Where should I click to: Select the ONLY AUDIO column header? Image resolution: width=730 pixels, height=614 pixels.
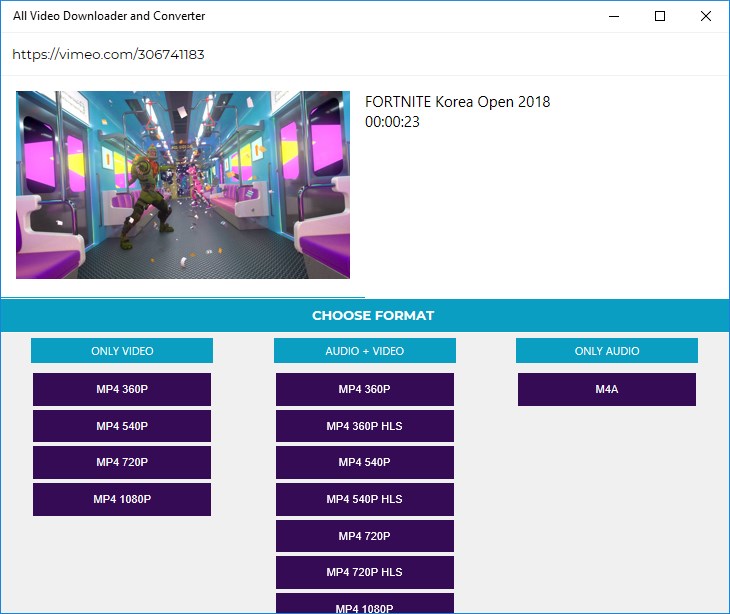pyautogui.click(x=607, y=351)
